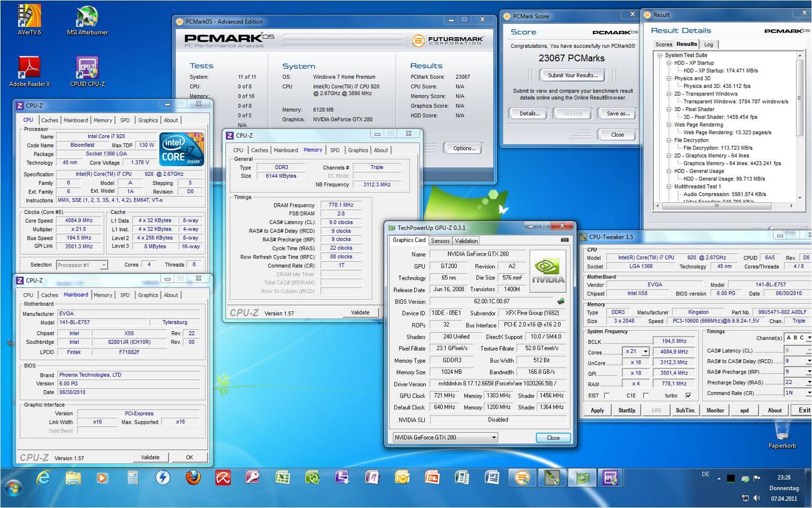Uncheck the turbo checkbox in CPU-Tweaker
The image size is (812, 508).
coord(688,396)
